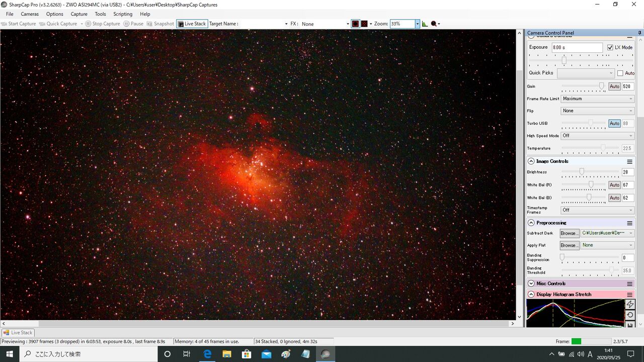The image size is (644, 362).
Task: Open the Cameras menu
Action: [x=30, y=14]
